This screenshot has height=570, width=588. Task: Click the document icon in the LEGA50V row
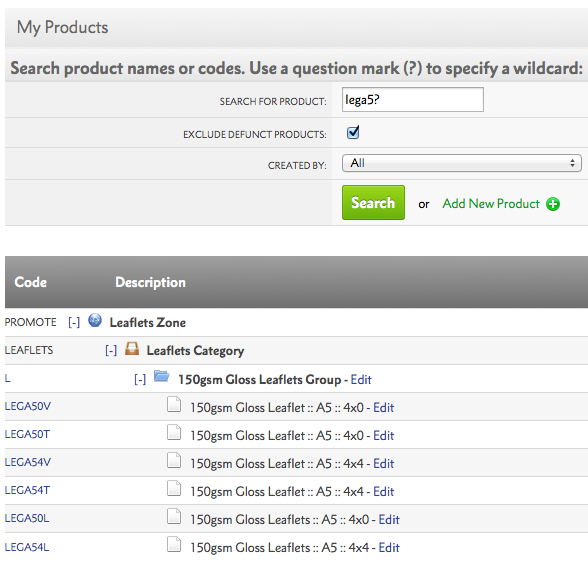click(174, 405)
